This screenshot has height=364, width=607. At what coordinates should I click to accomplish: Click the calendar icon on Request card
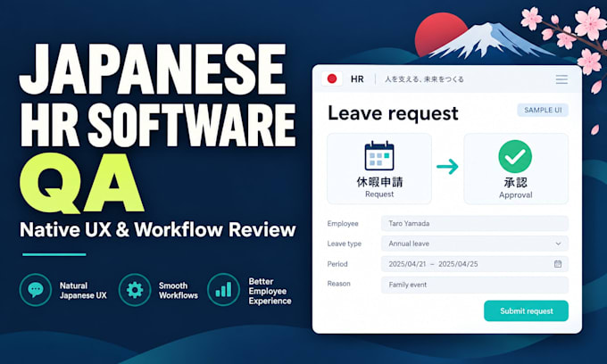pos(379,156)
